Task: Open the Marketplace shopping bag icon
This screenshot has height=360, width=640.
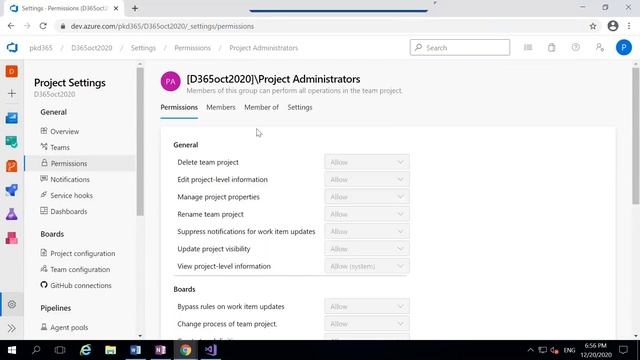Action: [x=552, y=48]
